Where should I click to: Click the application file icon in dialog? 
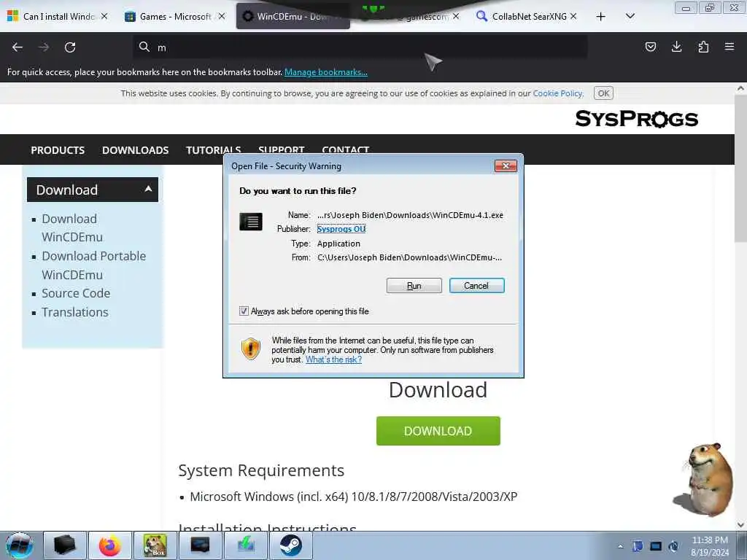[x=251, y=222]
